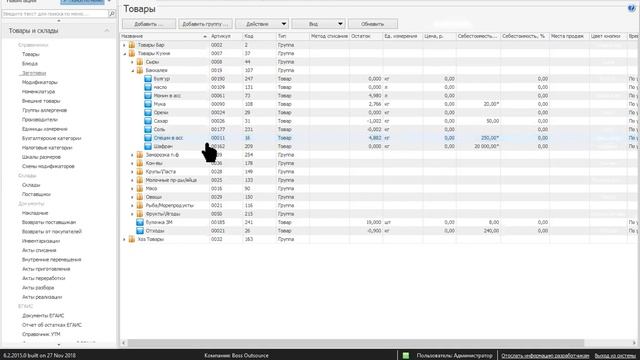The width and height of the screenshot is (640, 360).
Task: Sort by the Артикул column header
Action: [x=226, y=36]
